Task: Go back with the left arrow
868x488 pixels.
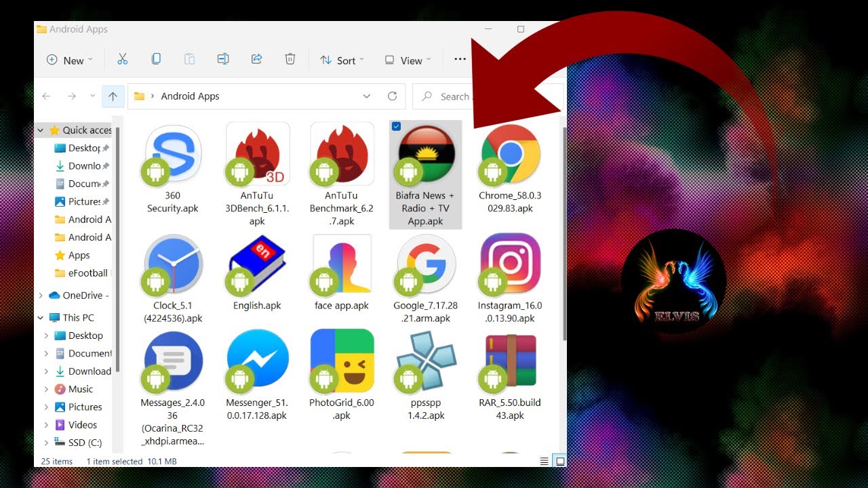Action: click(x=46, y=96)
